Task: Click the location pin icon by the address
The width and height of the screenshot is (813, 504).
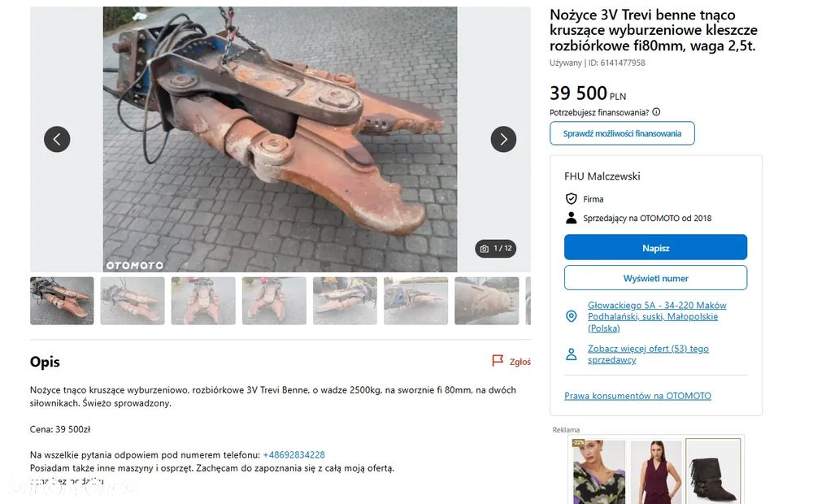Action: click(x=571, y=316)
